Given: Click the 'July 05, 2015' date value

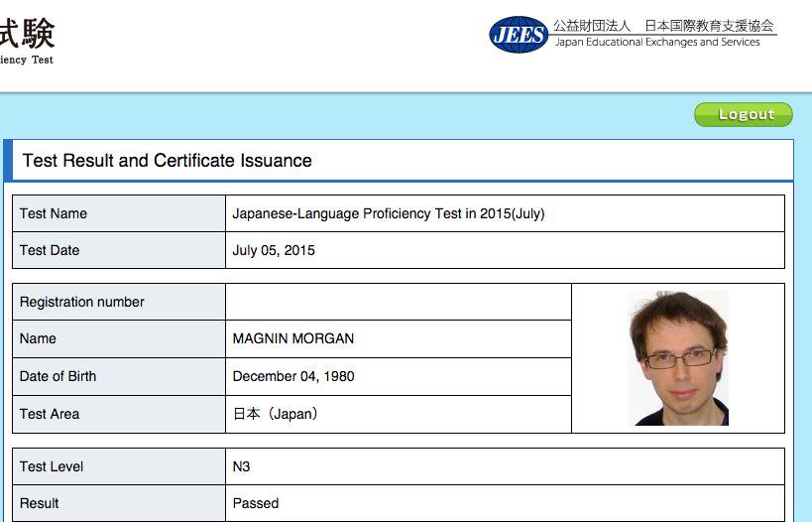Looking at the screenshot, I should [x=274, y=250].
